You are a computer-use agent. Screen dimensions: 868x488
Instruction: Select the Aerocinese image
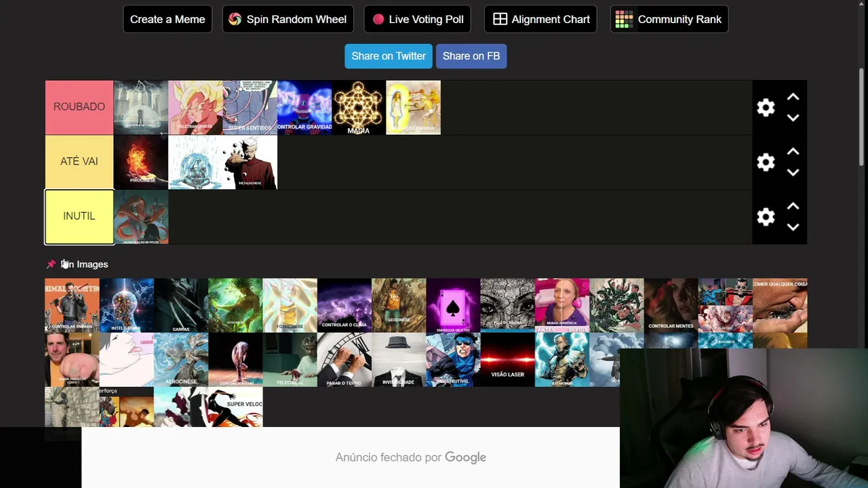181,360
